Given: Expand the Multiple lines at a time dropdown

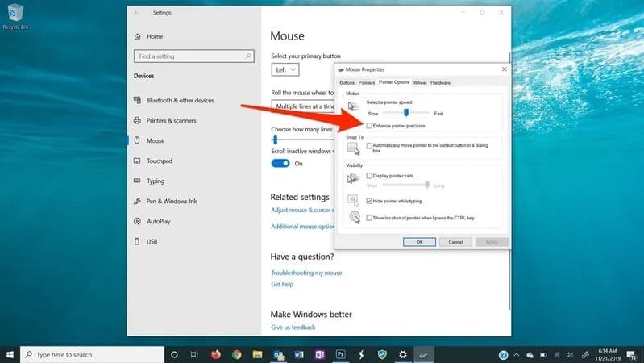Looking at the screenshot, I should point(304,106).
